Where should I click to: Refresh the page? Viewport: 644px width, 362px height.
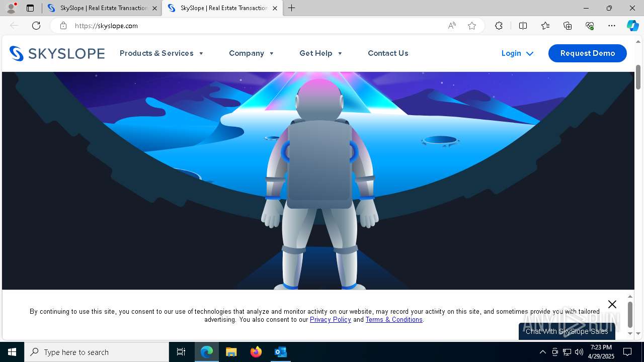(36, 26)
